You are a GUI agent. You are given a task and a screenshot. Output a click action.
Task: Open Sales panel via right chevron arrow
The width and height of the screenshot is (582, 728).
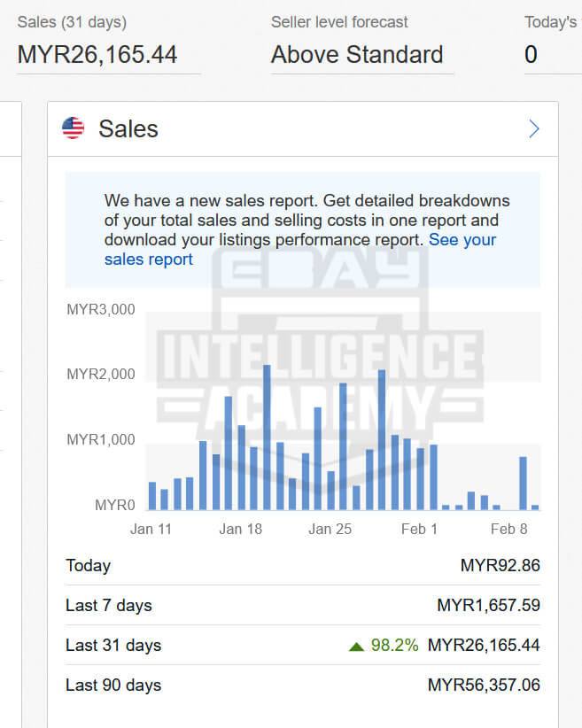(x=533, y=129)
